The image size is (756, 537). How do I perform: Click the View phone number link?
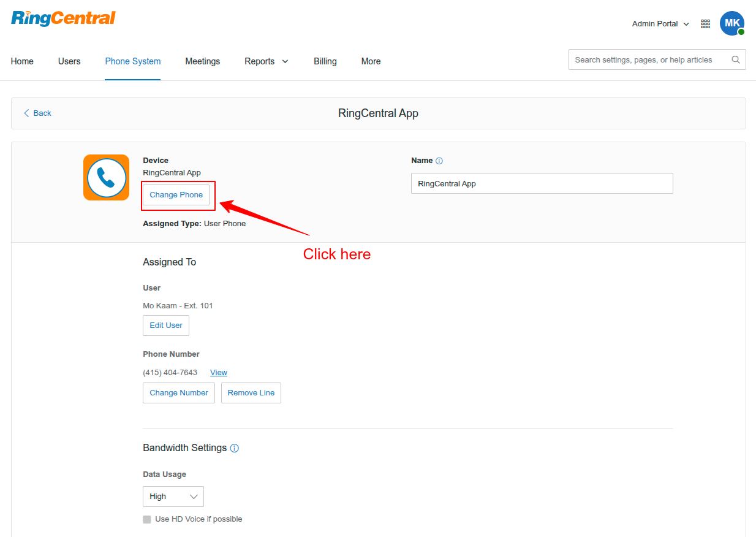(219, 373)
